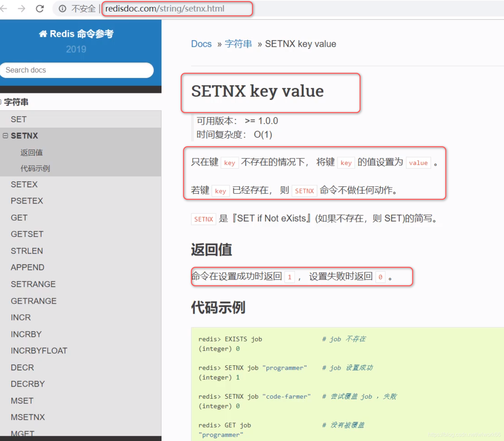Collapse the SETNX sidebar entry

(x=5, y=136)
